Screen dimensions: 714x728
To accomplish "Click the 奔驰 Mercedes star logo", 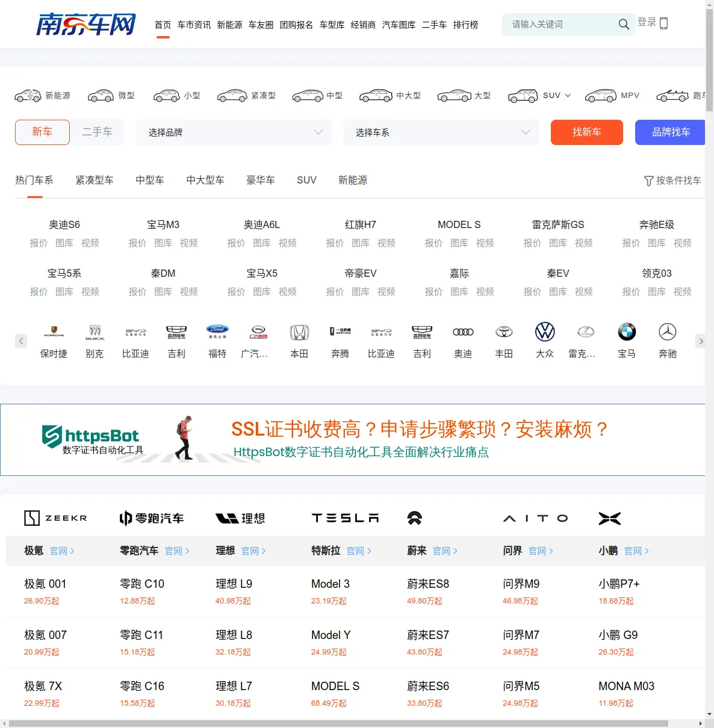I will (x=668, y=332).
